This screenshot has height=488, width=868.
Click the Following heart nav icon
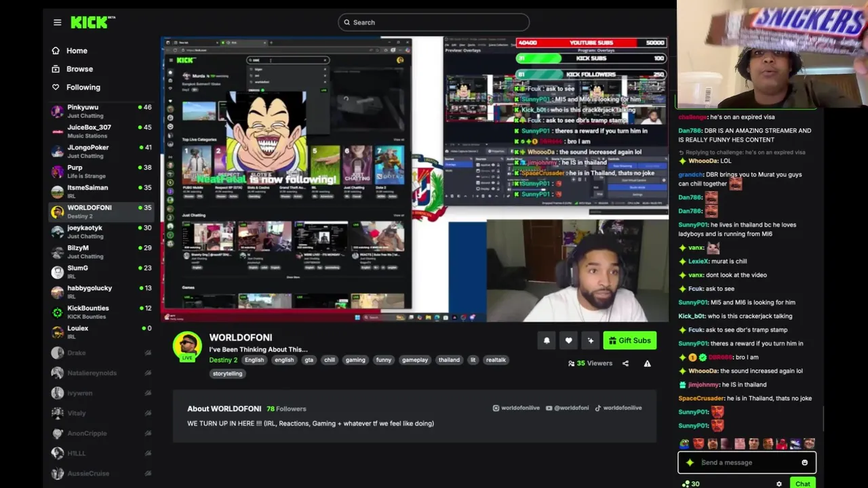click(x=56, y=87)
